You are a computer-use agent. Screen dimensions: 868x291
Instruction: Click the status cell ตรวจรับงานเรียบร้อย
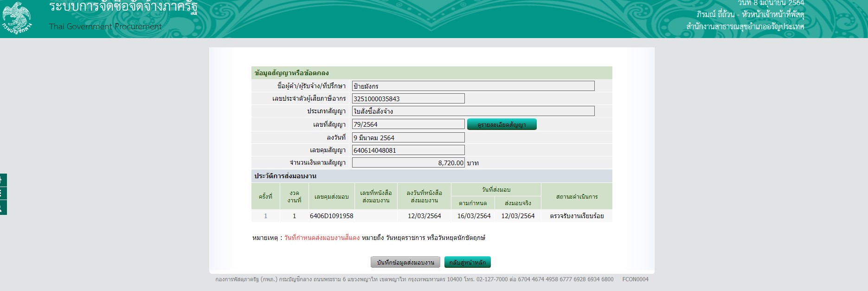577,216
